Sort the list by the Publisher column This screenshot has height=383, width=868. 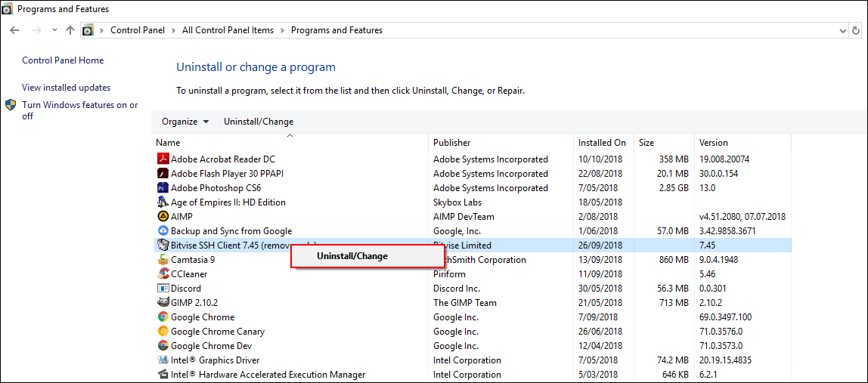pos(501,143)
